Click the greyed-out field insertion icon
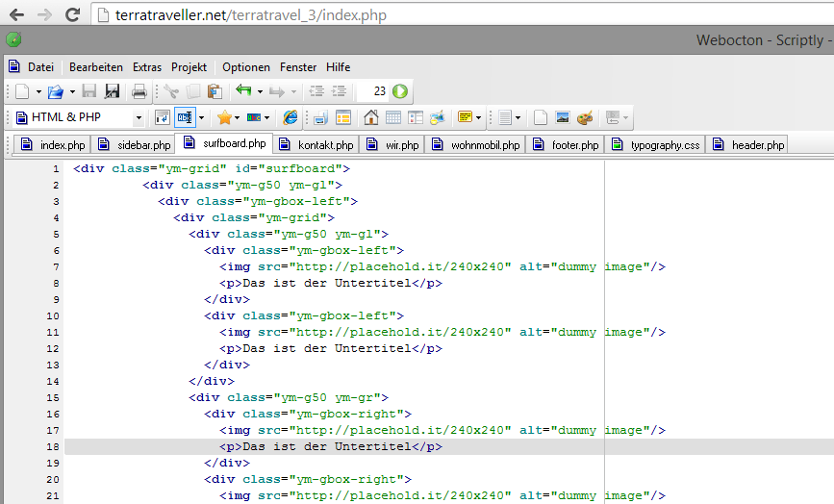This screenshot has height=504, width=834. coord(613,117)
